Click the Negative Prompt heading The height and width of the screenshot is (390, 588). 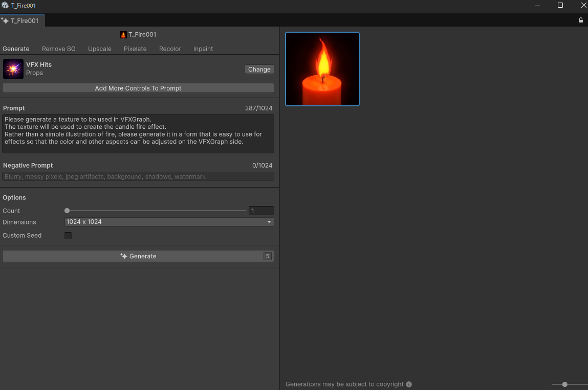point(28,165)
